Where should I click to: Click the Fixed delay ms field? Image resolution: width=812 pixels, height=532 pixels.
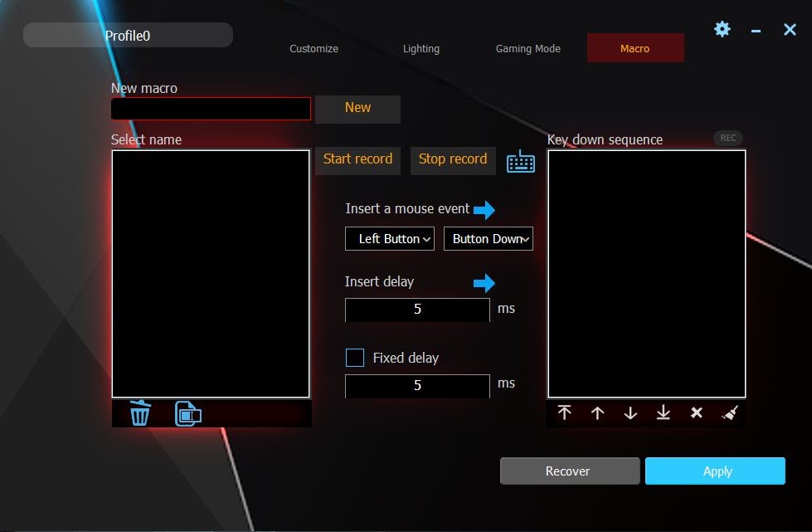coord(417,386)
